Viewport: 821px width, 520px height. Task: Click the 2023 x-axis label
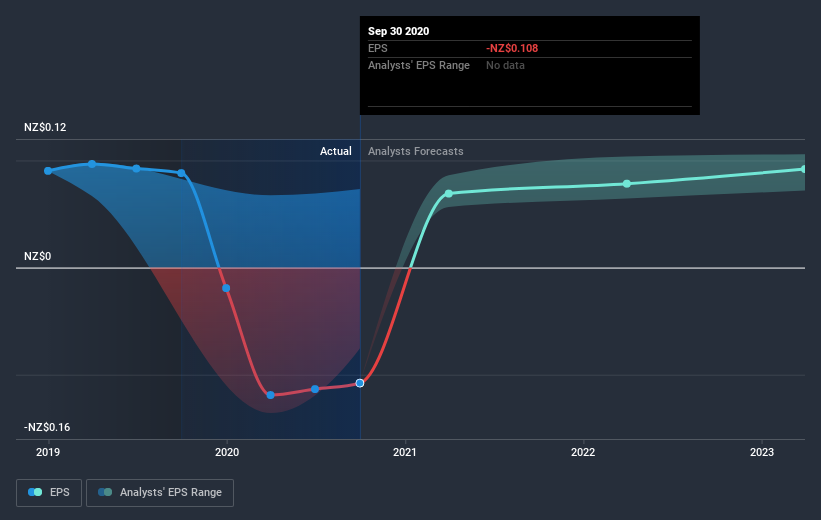pyautogui.click(x=761, y=452)
